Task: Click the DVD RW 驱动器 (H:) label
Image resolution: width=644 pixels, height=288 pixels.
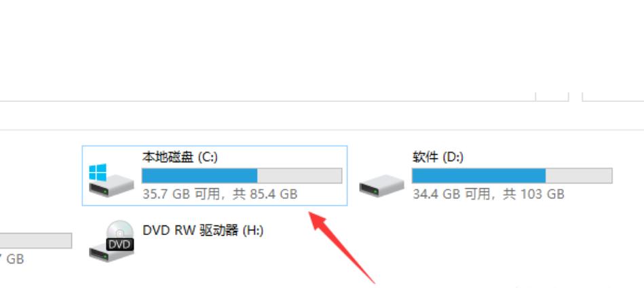Action: (x=203, y=230)
